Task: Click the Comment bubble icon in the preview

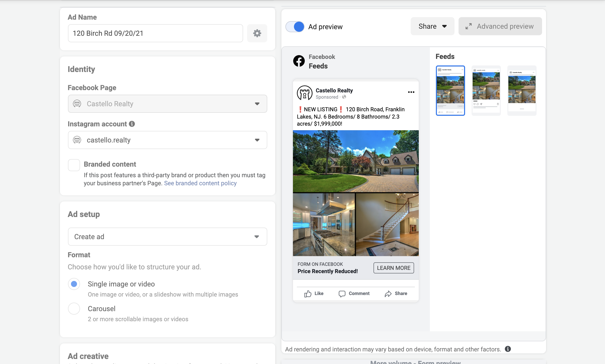Action: [x=342, y=294]
